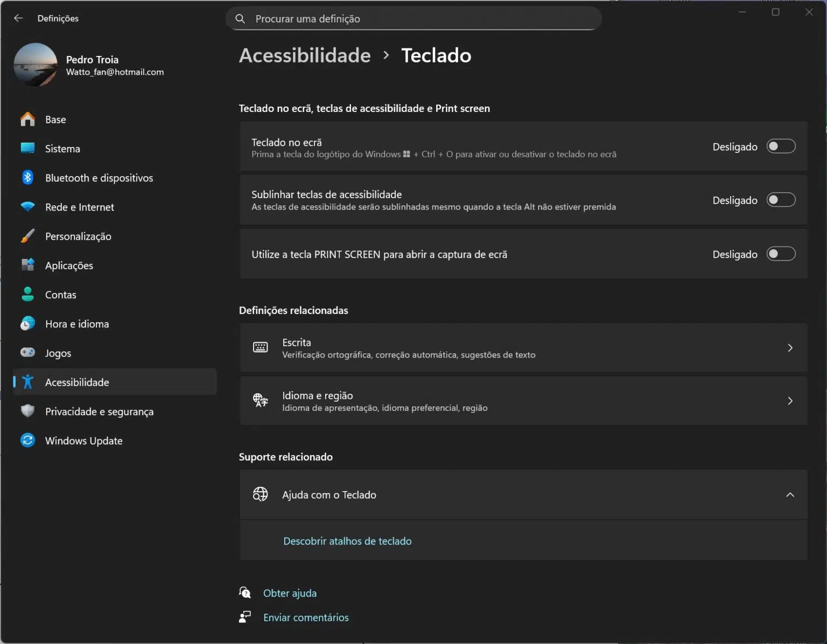Go to Rede e Internet
827x644 pixels.
point(115,207)
